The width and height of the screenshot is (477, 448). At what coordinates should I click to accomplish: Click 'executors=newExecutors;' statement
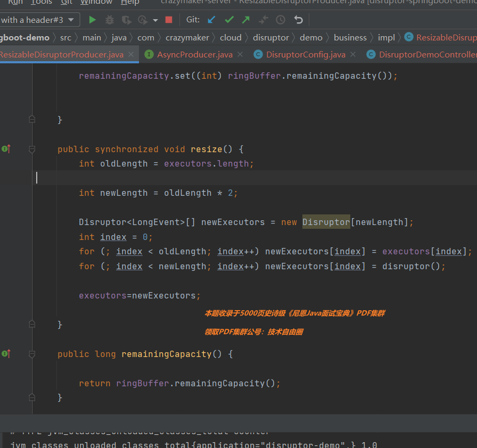coord(139,296)
